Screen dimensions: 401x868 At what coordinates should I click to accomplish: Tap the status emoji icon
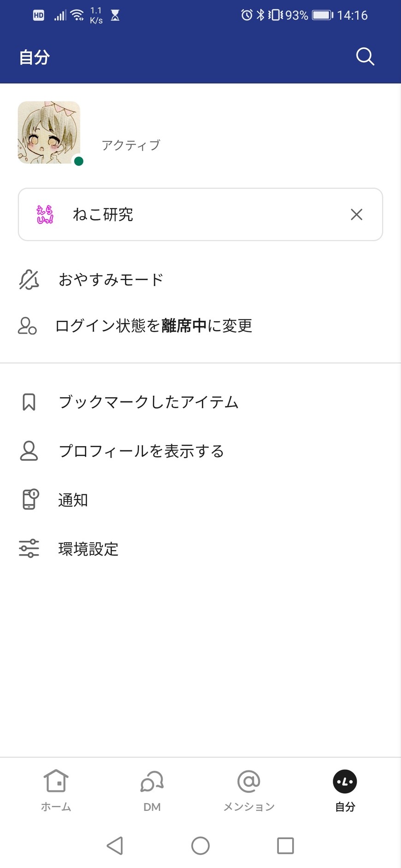point(45,214)
